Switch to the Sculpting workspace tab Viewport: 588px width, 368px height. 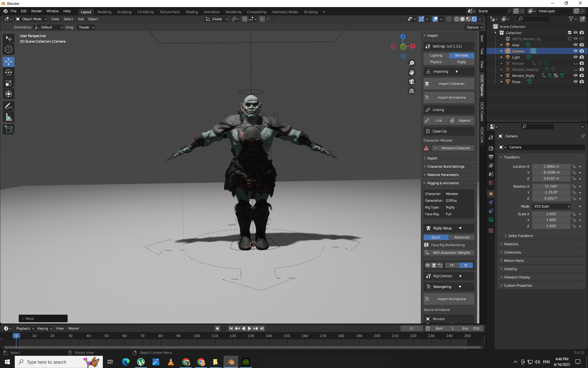point(124,12)
